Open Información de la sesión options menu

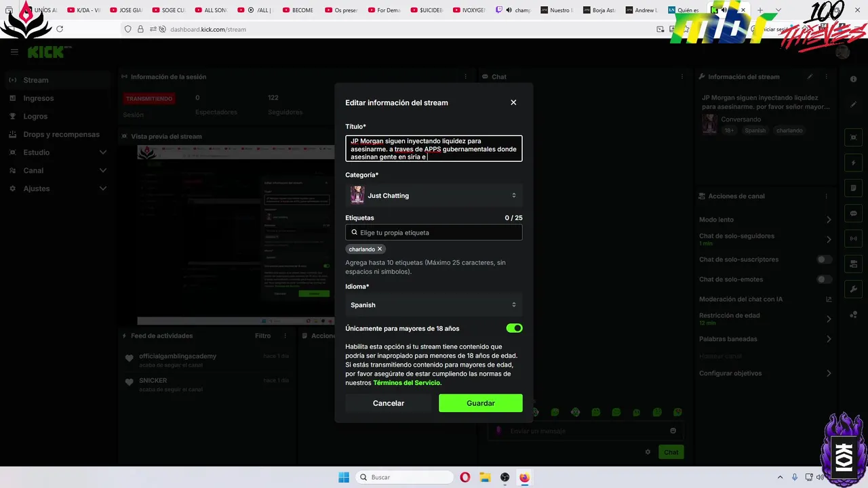(x=466, y=77)
